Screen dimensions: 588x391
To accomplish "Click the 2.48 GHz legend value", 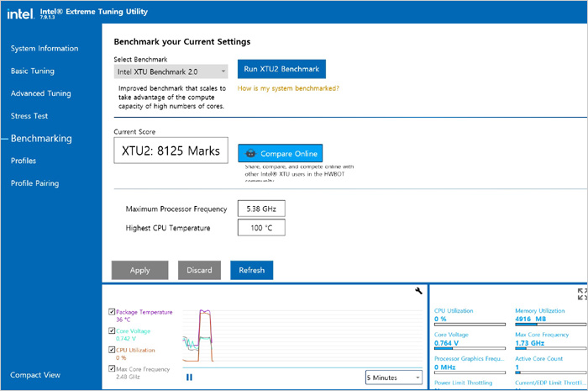I will coord(128,377).
